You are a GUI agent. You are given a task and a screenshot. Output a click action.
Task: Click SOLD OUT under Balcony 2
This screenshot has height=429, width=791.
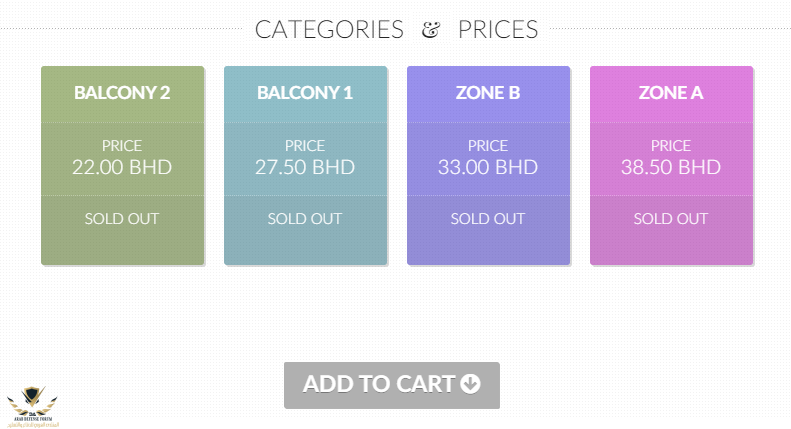click(122, 218)
